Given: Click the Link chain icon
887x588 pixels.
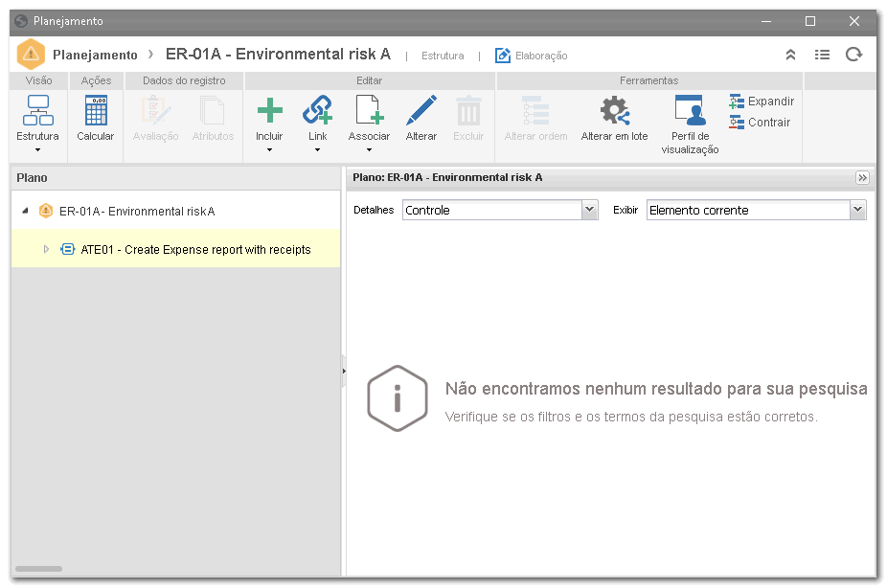Looking at the screenshot, I should tap(317, 110).
